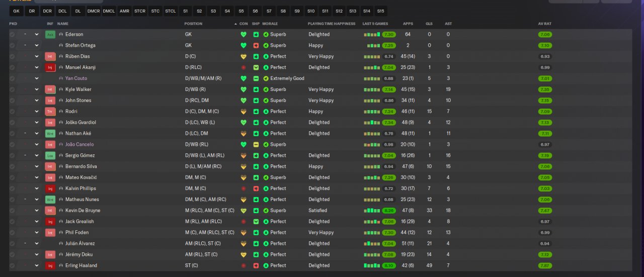Click Yan Couto's green dash sharpness icon

tap(256, 78)
